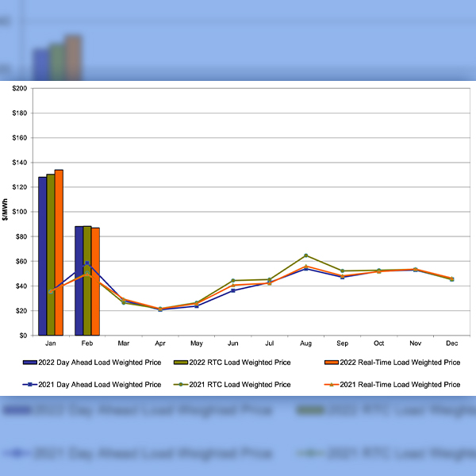Click the January 2022 Day Ahead blue bar
Image resolution: width=476 pixels, height=476 pixels.
pyautogui.click(x=42, y=255)
